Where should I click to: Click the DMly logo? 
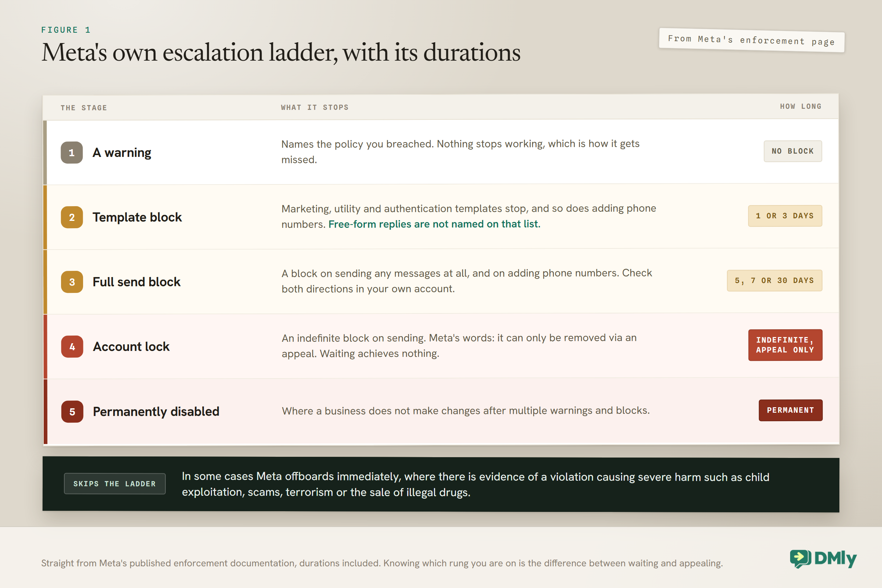point(823,559)
